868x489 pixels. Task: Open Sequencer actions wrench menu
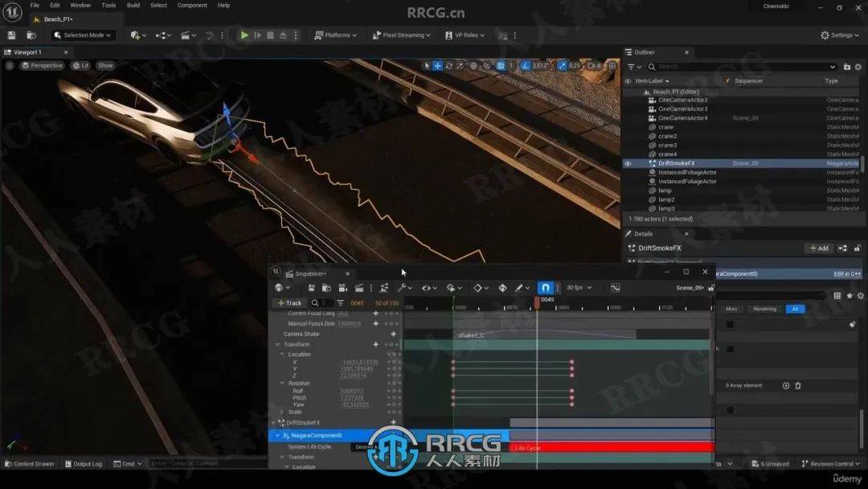click(x=404, y=287)
